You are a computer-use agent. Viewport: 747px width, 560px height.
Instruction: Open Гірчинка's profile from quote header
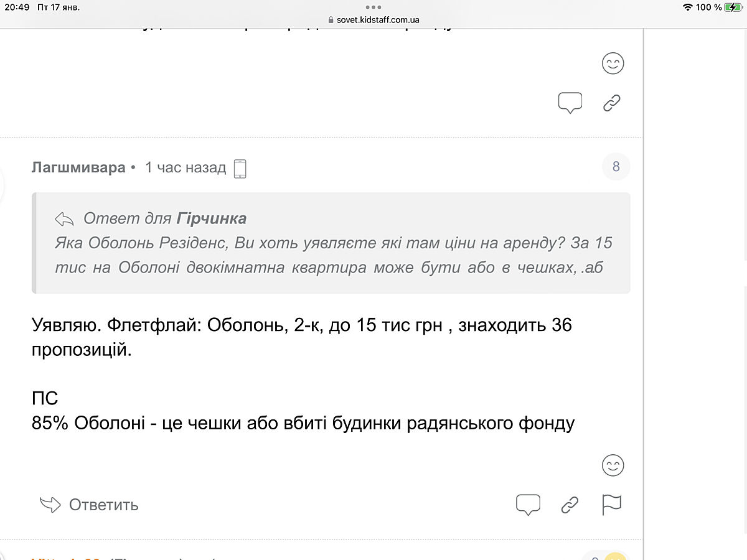212,218
